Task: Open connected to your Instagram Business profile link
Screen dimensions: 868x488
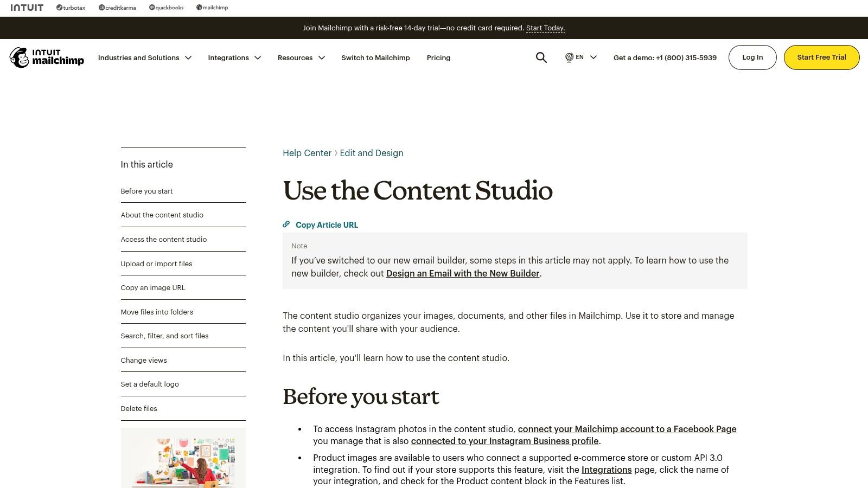Action: [x=505, y=441]
